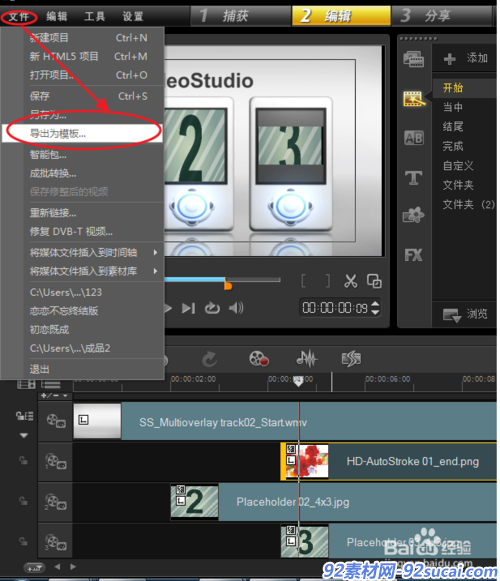Viewport: 500px width, 581px height.
Task: Toggle the Repeat playback button
Action: coord(212,308)
